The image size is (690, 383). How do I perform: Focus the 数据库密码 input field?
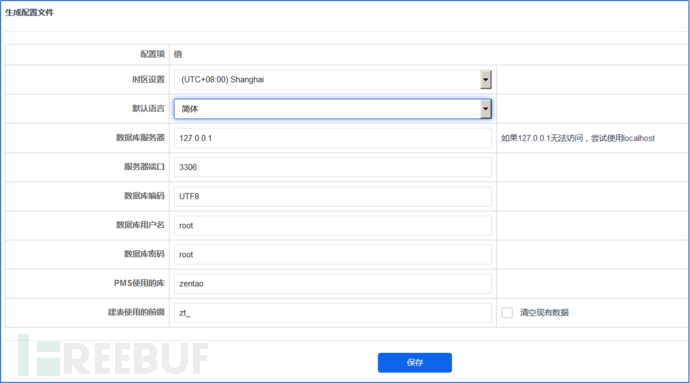click(x=333, y=254)
